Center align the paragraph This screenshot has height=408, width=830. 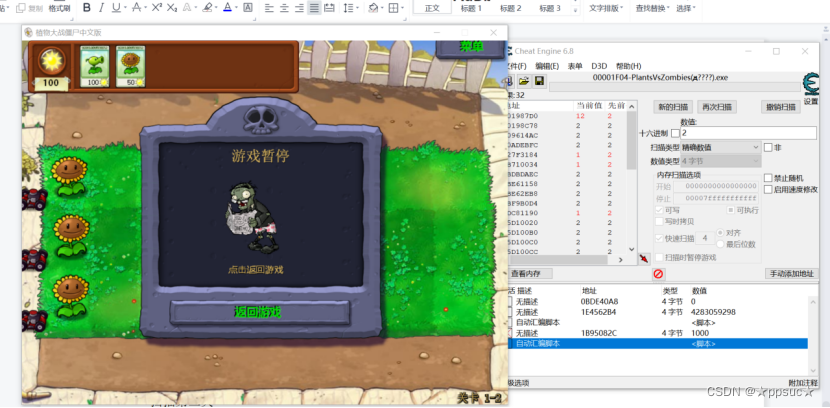point(284,8)
